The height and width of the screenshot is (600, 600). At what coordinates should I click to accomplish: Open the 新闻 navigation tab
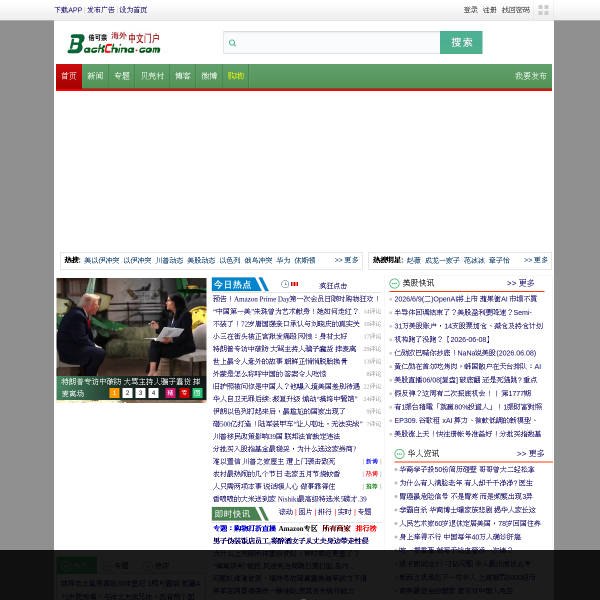point(95,76)
